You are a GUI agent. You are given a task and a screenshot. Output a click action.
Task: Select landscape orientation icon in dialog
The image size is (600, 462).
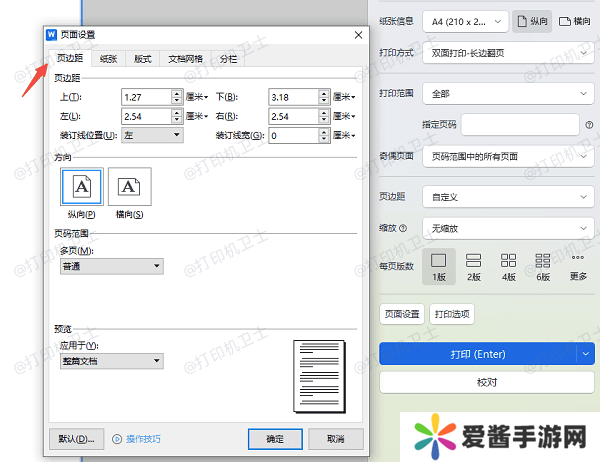point(130,187)
